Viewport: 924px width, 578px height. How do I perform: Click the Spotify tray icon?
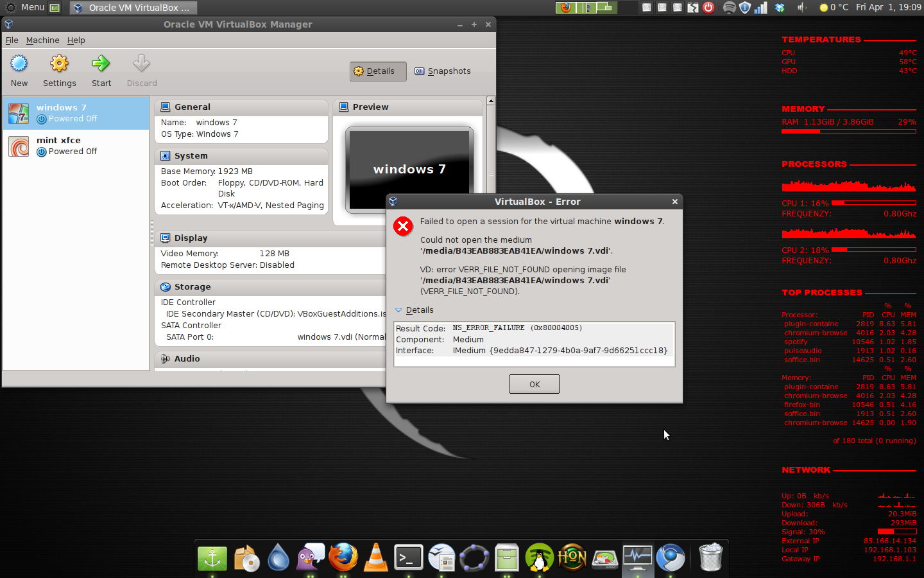coord(729,8)
